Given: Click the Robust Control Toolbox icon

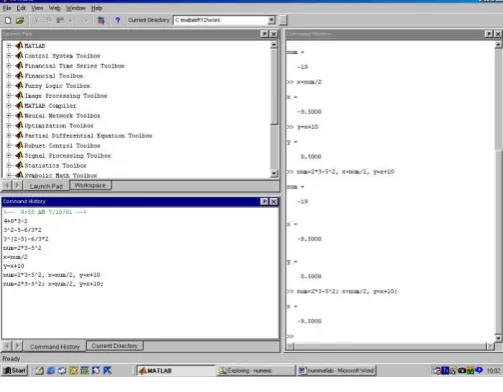Looking at the screenshot, I should point(19,145).
